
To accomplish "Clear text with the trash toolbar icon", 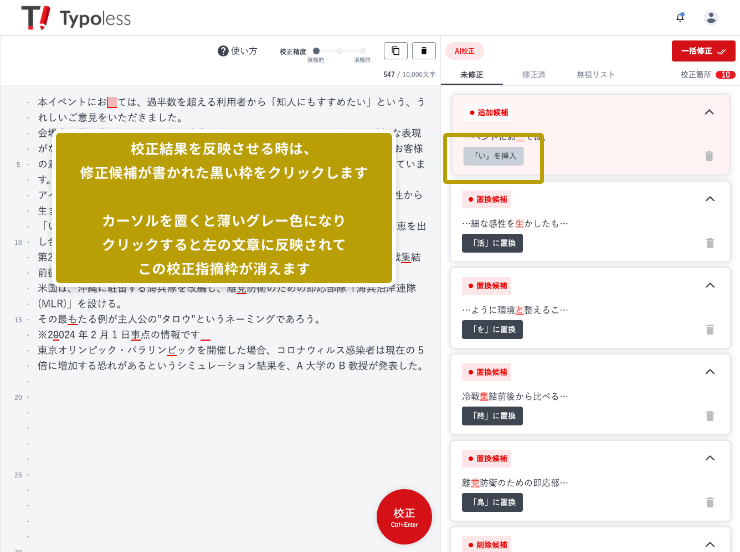I will pyautogui.click(x=423, y=50).
